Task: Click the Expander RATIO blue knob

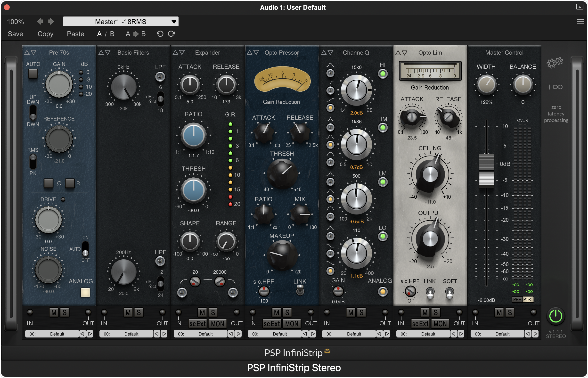Action: click(194, 135)
